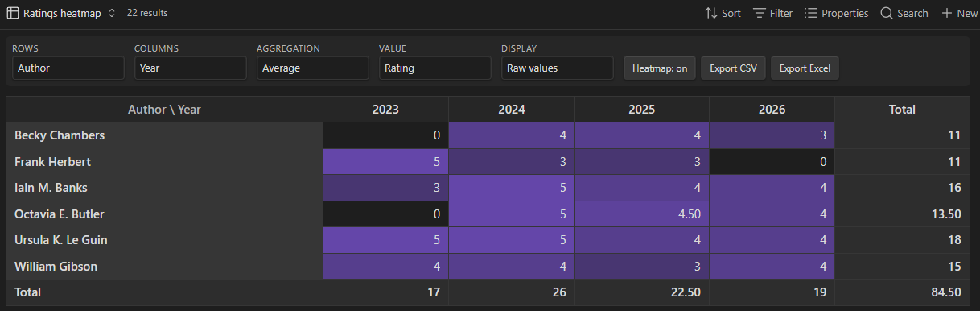Viewport: 980px width, 311px height.
Task: Open the Ratings heatmap view switcher chevron
Action: [x=111, y=13]
